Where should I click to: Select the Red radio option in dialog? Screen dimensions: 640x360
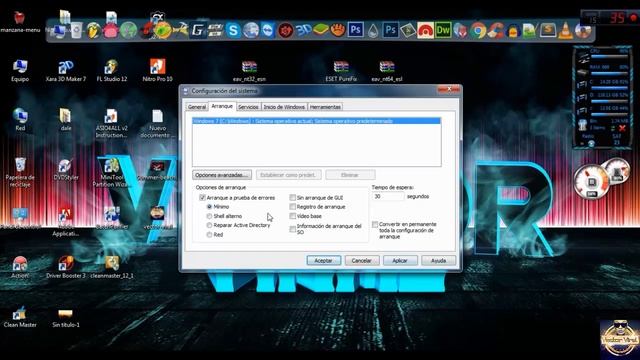pyautogui.click(x=209, y=235)
